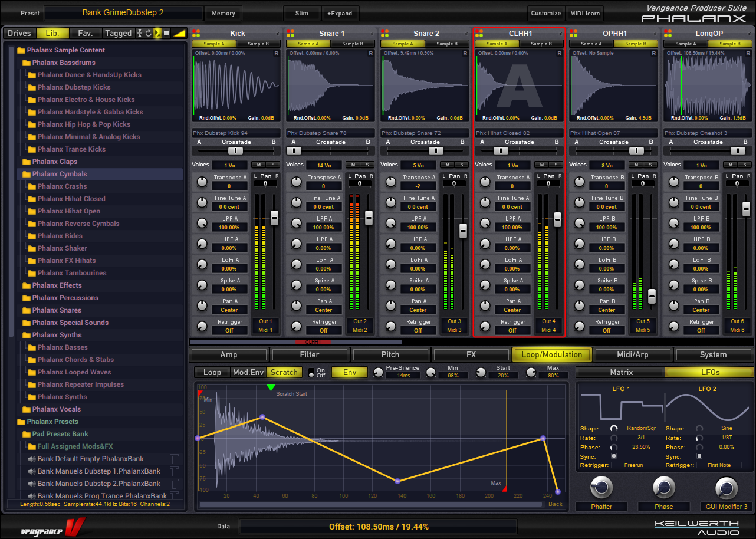Click the CLHH1 volume fader handle
This screenshot has height=539, width=756.
[557, 219]
